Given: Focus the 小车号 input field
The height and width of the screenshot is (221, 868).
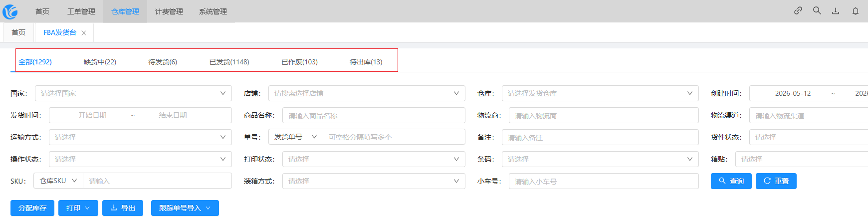Looking at the screenshot, I should coord(604,181).
